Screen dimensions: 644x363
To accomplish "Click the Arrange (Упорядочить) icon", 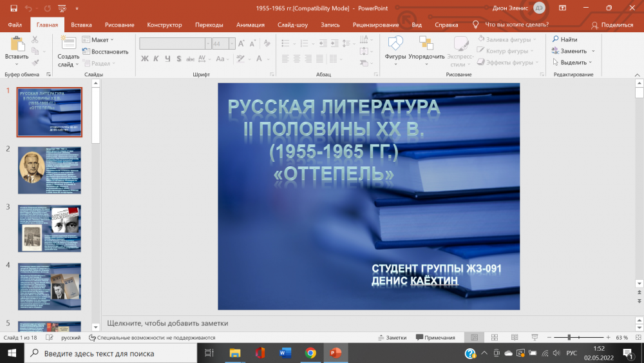I will [426, 45].
